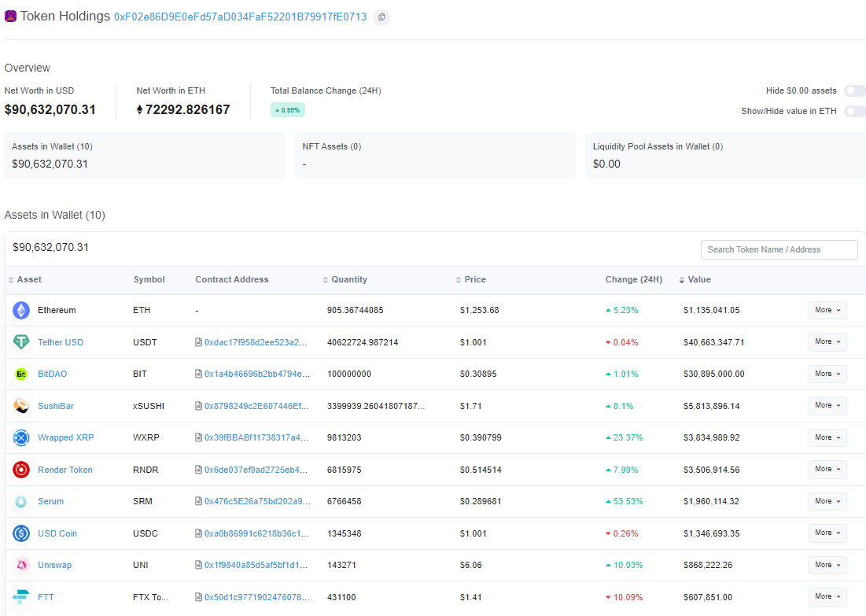Open More dropdown for BitDAO row

coord(827,374)
